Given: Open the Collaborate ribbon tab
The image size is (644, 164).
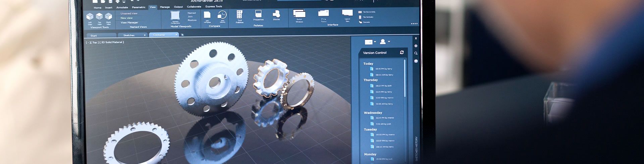Looking at the screenshot, I should (x=194, y=7).
